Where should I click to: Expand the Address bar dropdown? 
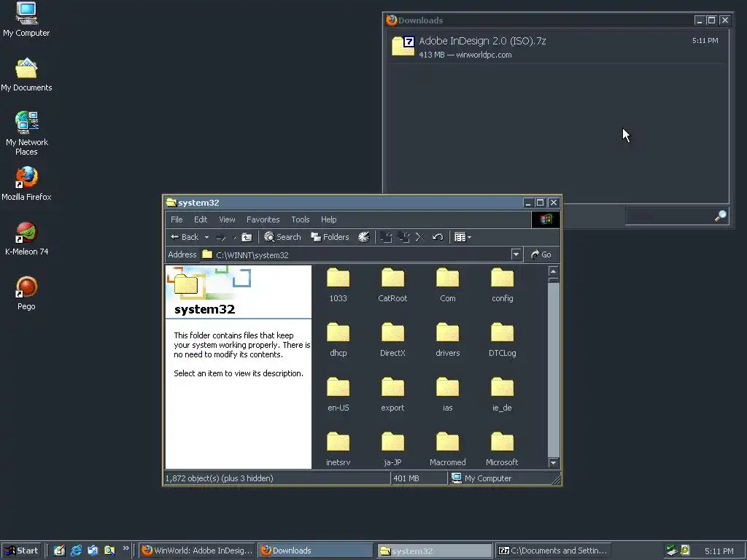tap(516, 254)
